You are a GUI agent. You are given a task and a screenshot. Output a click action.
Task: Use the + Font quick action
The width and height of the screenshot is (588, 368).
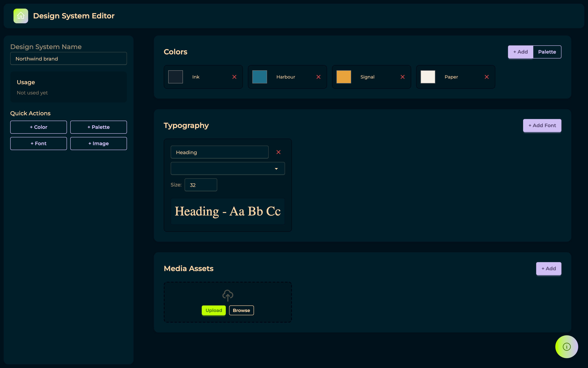pos(38,143)
